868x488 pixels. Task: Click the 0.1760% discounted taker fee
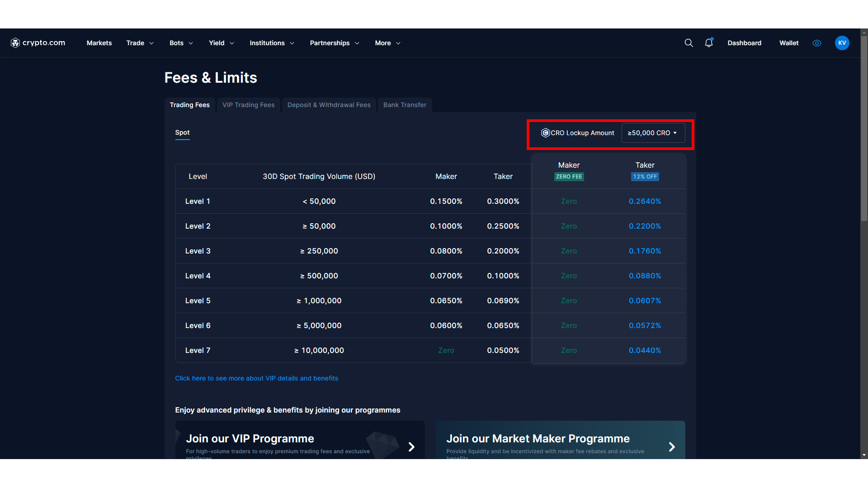pyautogui.click(x=645, y=251)
